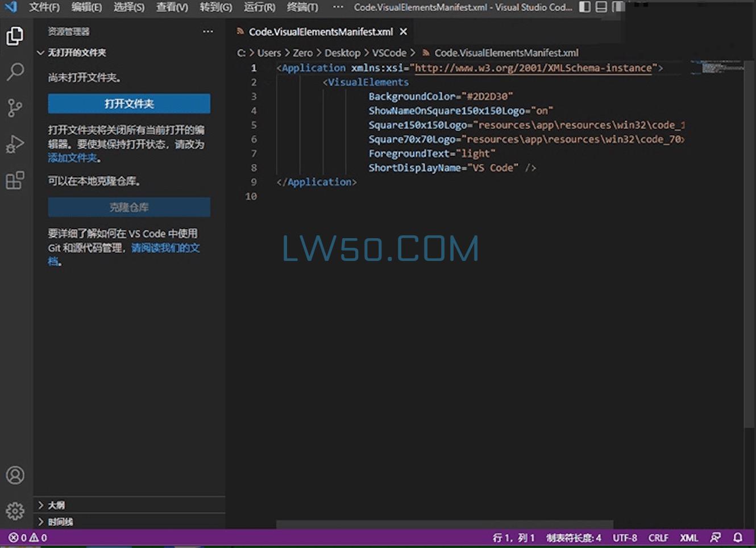This screenshot has height=548, width=756.
Task: Click the 资源管理器 panel title
Action: (x=68, y=31)
